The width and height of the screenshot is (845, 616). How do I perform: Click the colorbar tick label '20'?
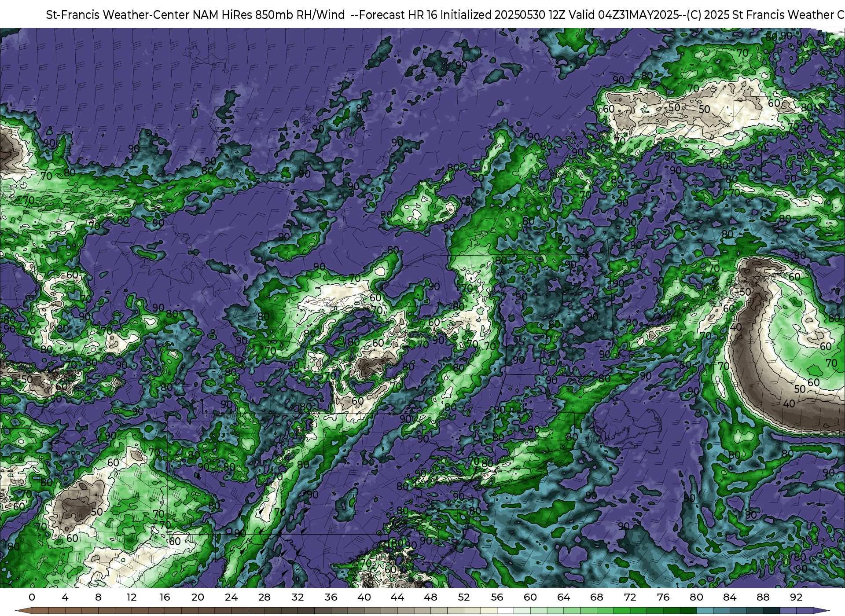point(198,597)
